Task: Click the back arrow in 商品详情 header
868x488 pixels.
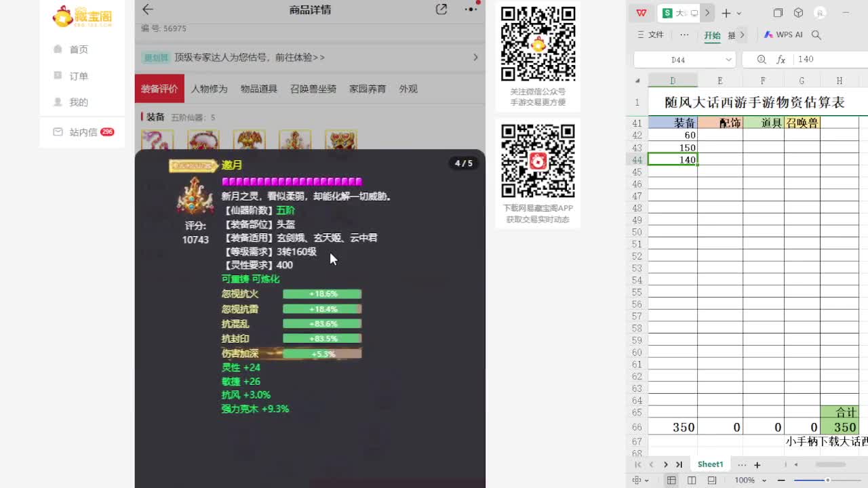Action: click(148, 9)
